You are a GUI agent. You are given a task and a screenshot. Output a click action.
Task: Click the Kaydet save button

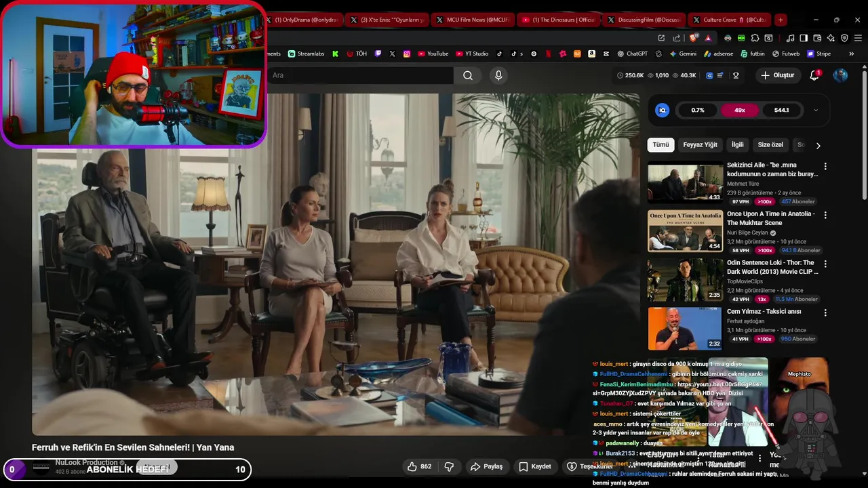click(534, 466)
